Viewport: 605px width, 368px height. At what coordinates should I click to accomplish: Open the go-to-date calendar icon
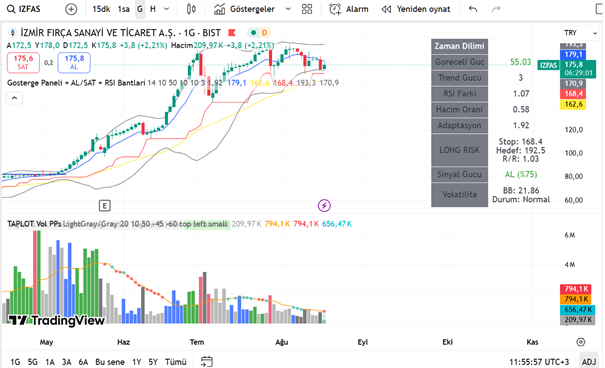[207, 361]
